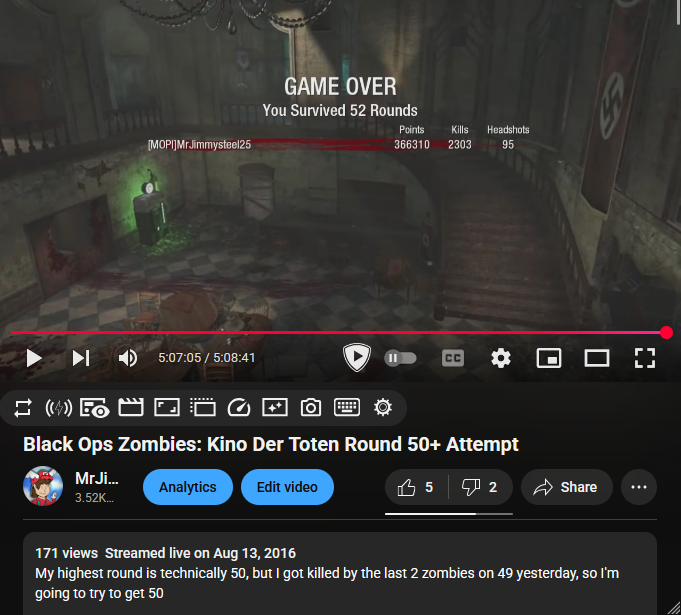Open the keyboard shortcuts icon
The height and width of the screenshot is (615, 681).
[x=347, y=407]
